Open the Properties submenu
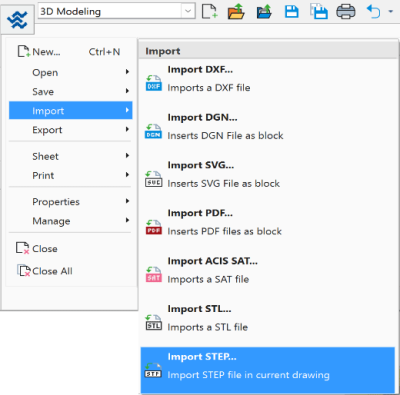Image resolution: width=400 pixels, height=395 pixels. 70,202
